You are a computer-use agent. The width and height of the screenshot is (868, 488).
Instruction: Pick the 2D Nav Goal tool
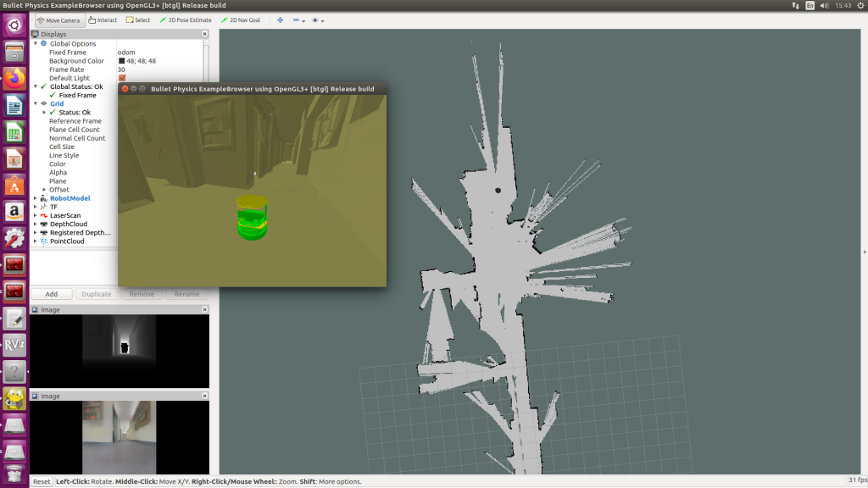[240, 20]
